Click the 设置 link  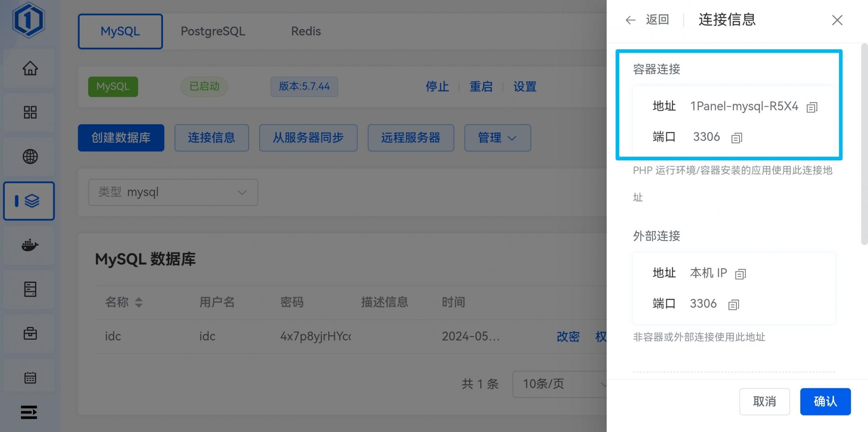click(x=525, y=87)
